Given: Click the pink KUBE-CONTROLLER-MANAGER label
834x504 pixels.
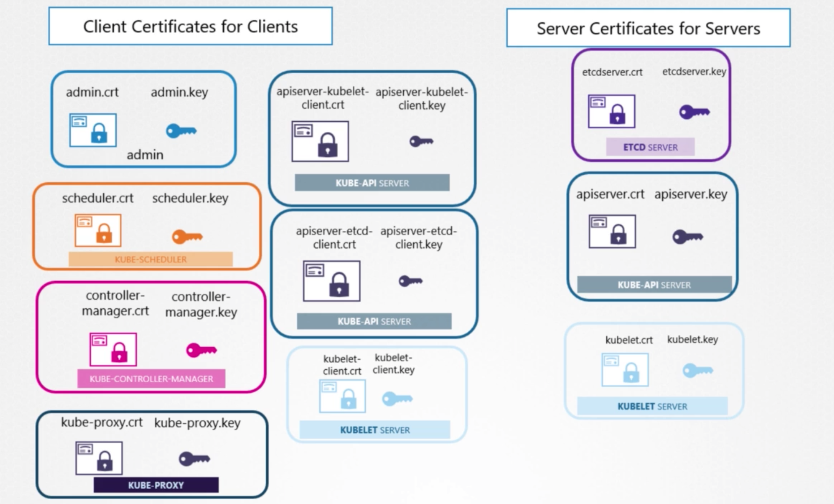Looking at the screenshot, I should pyautogui.click(x=151, y=379).
